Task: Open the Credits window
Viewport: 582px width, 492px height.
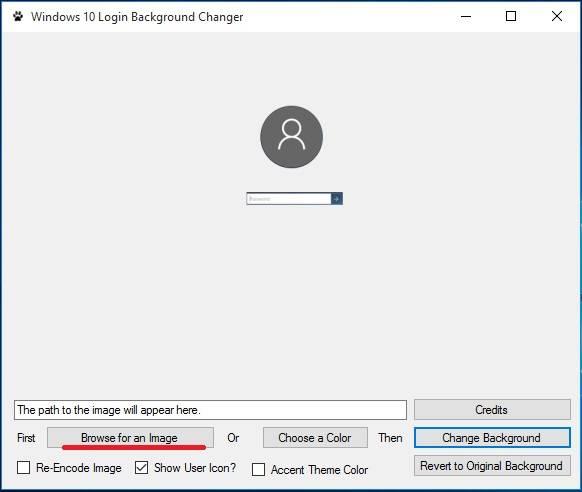Action: [492, 410]
